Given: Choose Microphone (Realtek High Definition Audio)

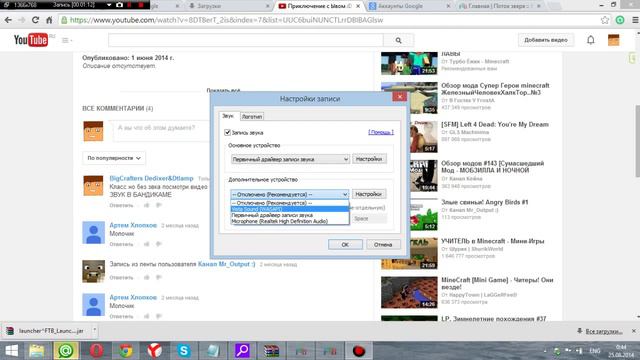Looking at the screenshot, I should click(x=290, y=221).
